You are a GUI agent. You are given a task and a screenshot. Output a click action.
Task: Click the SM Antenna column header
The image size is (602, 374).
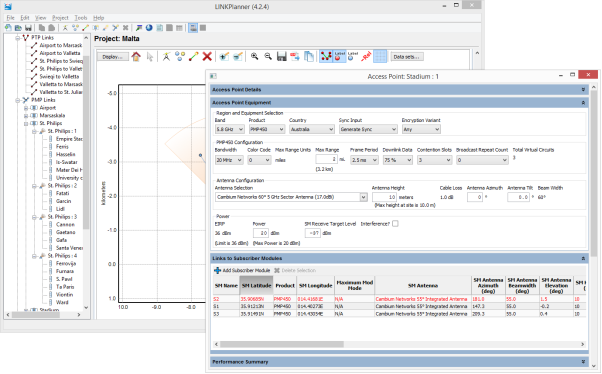tap(423, 285)
